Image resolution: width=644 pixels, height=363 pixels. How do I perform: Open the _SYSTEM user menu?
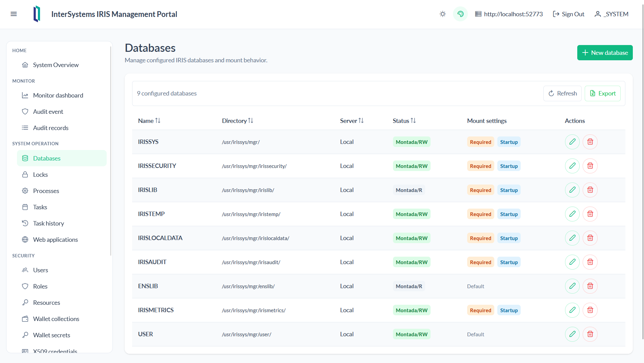tap(611, 14)
